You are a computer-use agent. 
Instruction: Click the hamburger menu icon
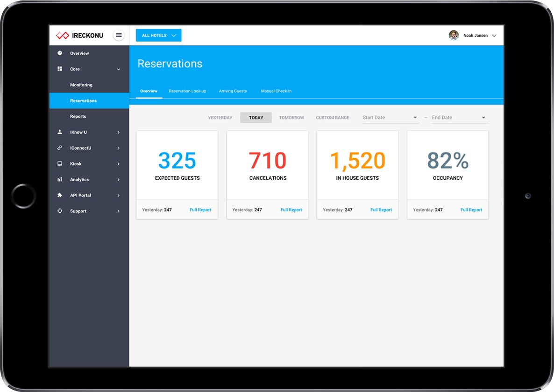119,35
